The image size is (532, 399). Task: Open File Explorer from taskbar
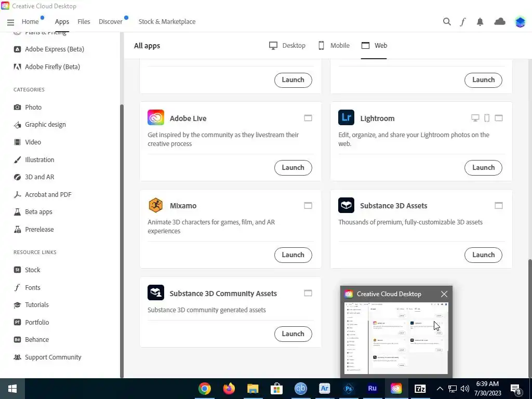pos(253,389)
